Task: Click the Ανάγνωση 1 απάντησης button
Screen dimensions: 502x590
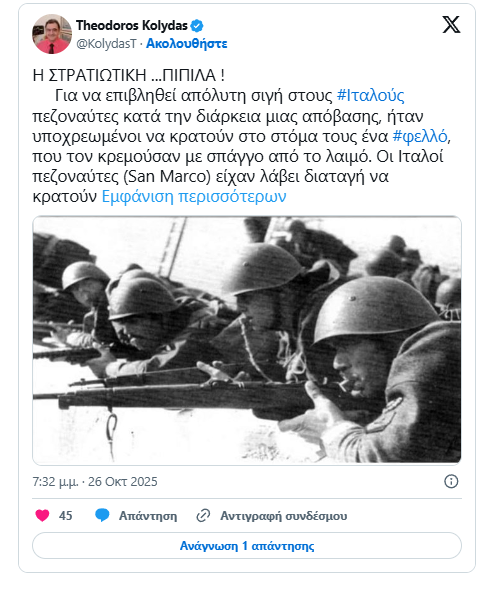Action: [x=247, y=546]
